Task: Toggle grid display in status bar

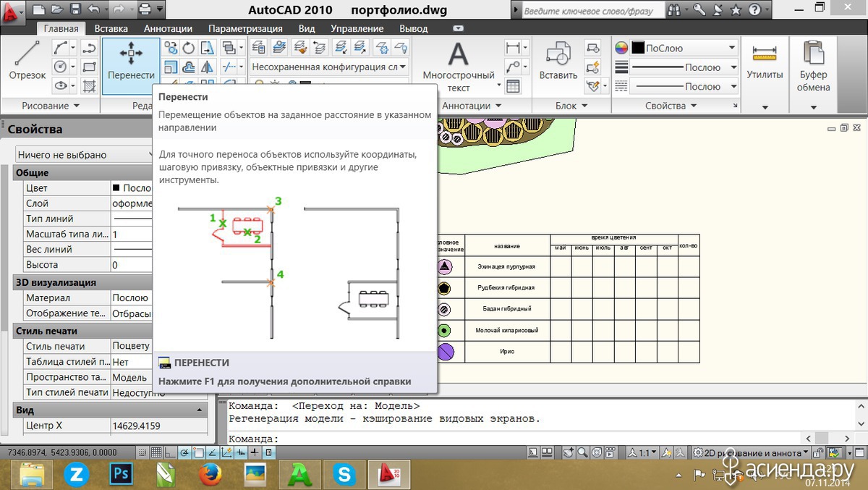Action: 156,452
